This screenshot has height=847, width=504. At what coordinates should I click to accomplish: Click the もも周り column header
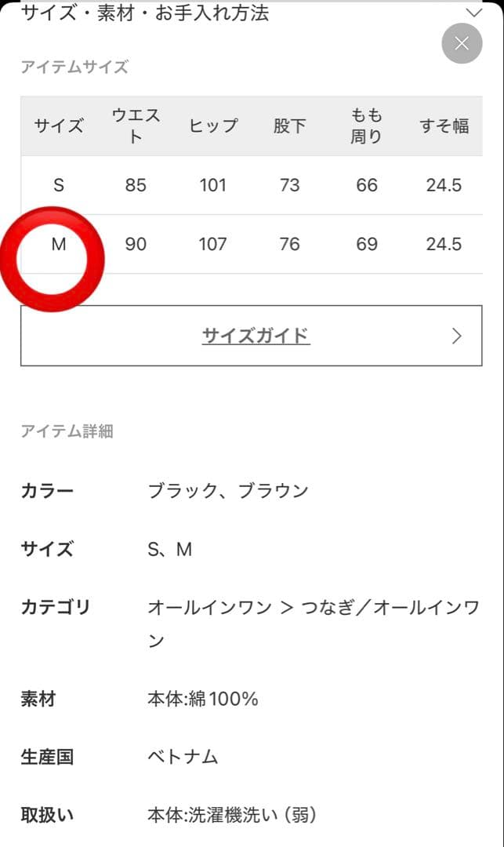366,125
